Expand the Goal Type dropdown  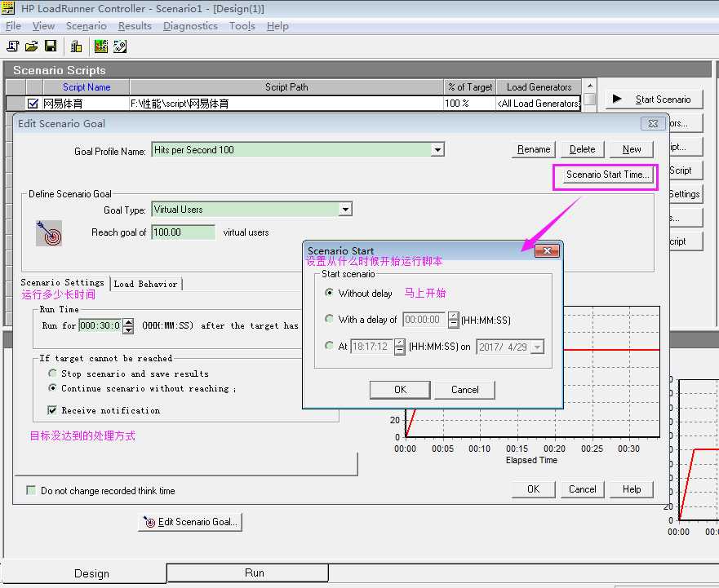[x=346, y=210]
